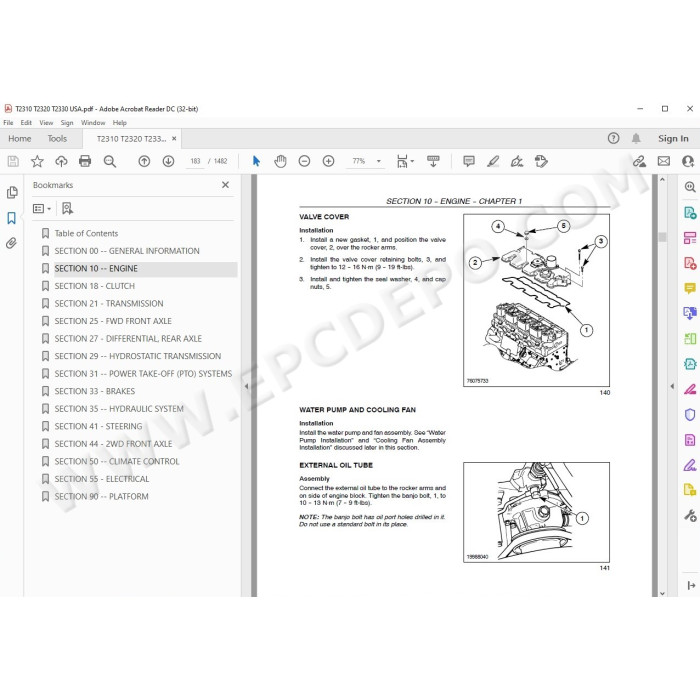Click the page number field showing 183
This screenshot has width=700, height=700.
pyautogui.click(x=195, y=161)
